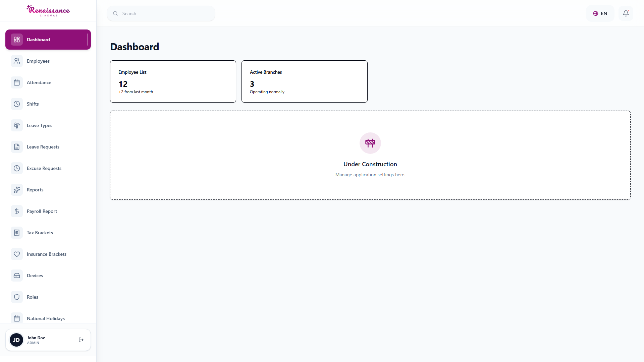Click the Search input field
This screenshot has width=644, height=362.
point(161,13)
